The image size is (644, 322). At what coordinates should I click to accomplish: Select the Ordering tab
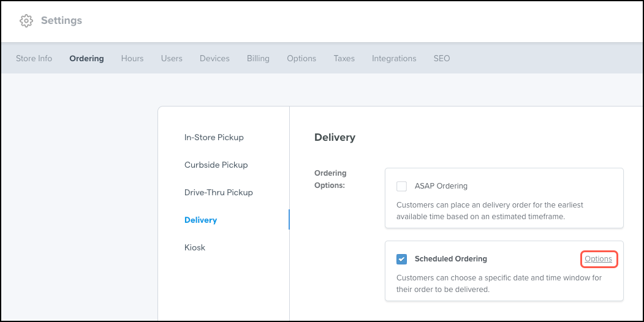[x=86, y=58]
